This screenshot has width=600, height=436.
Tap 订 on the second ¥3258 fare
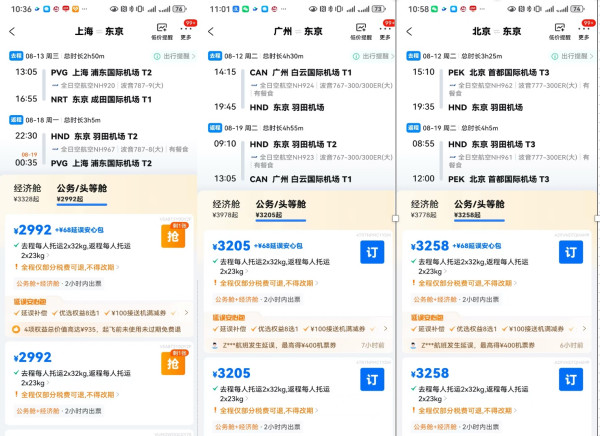coord(571,379)
